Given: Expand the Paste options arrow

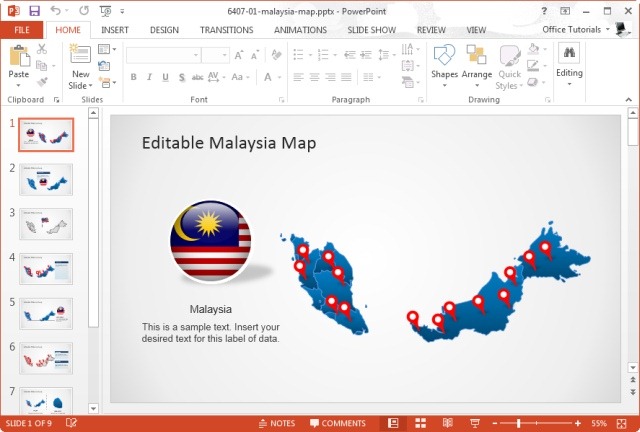Looking at the screenshot, I should coord(18,85).
